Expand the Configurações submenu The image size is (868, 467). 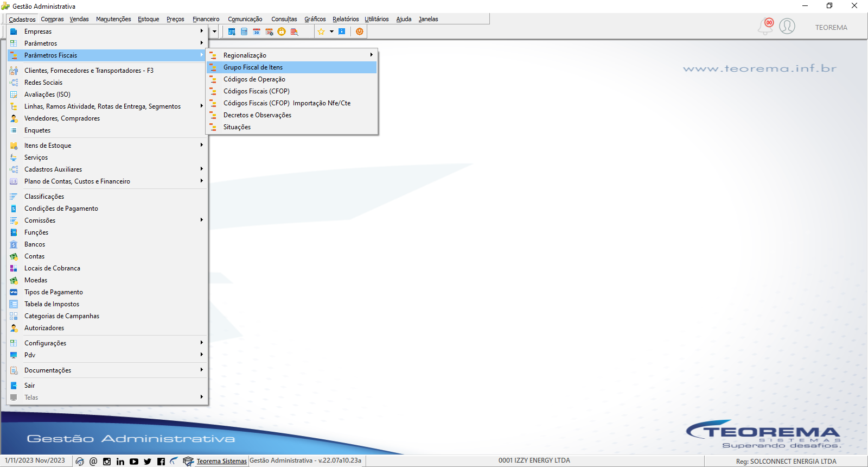[107, 343]
